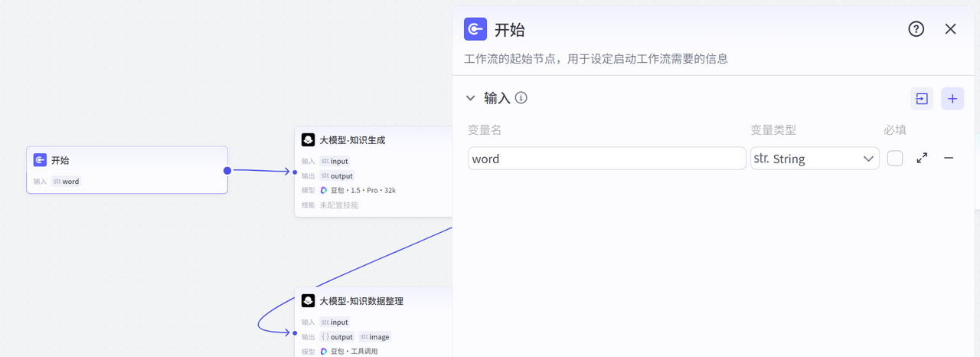This screenshot has width=980, height=357.
Task: Expand the word variable row editor
Action: pyautogui.click(x=923, y=158)
